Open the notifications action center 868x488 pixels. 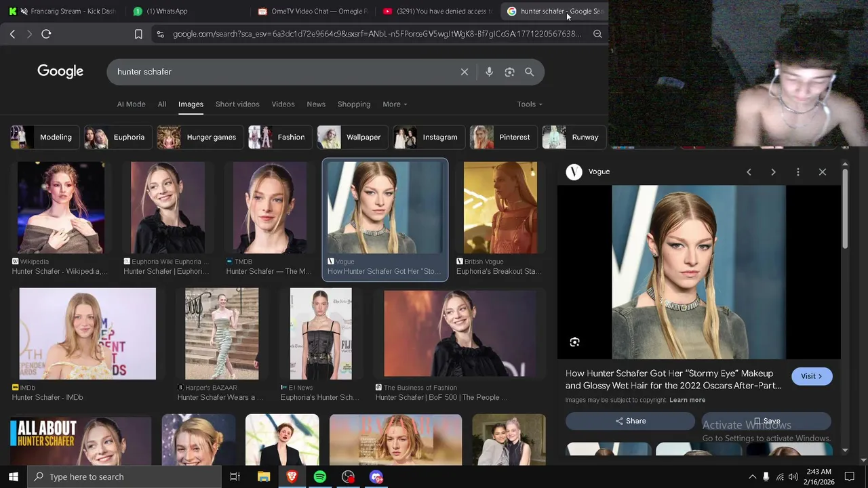point(850,477)
